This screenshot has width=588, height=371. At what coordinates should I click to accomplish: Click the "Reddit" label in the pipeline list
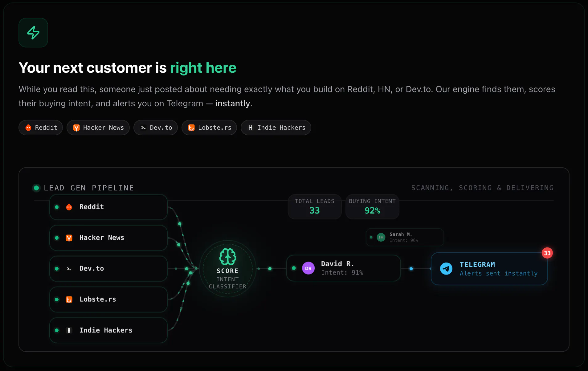(92, 207)
